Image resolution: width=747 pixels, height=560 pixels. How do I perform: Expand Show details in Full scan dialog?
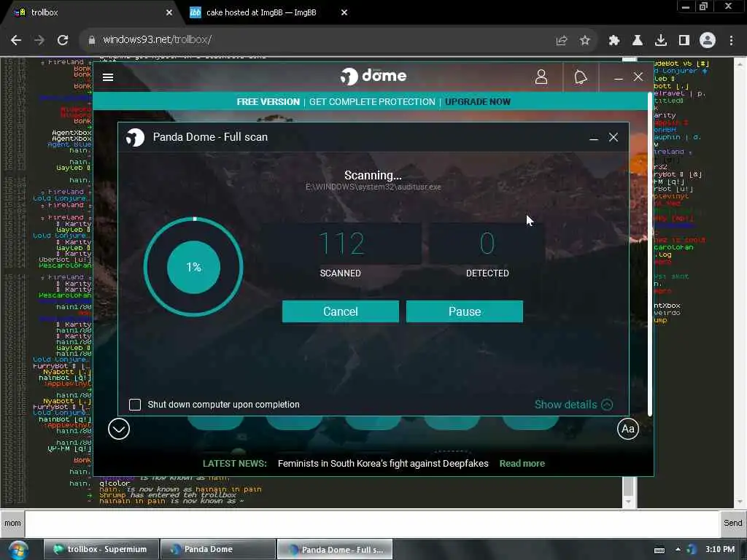click(x=573, y=404)
